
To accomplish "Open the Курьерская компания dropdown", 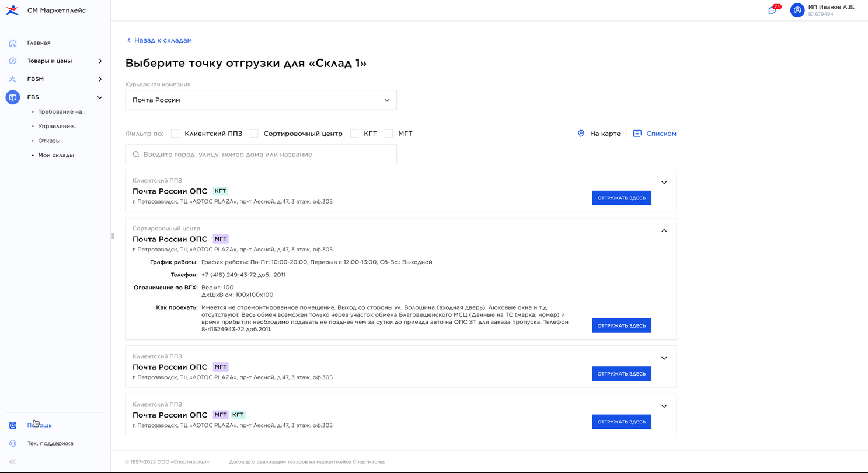I will coord(261,100).
